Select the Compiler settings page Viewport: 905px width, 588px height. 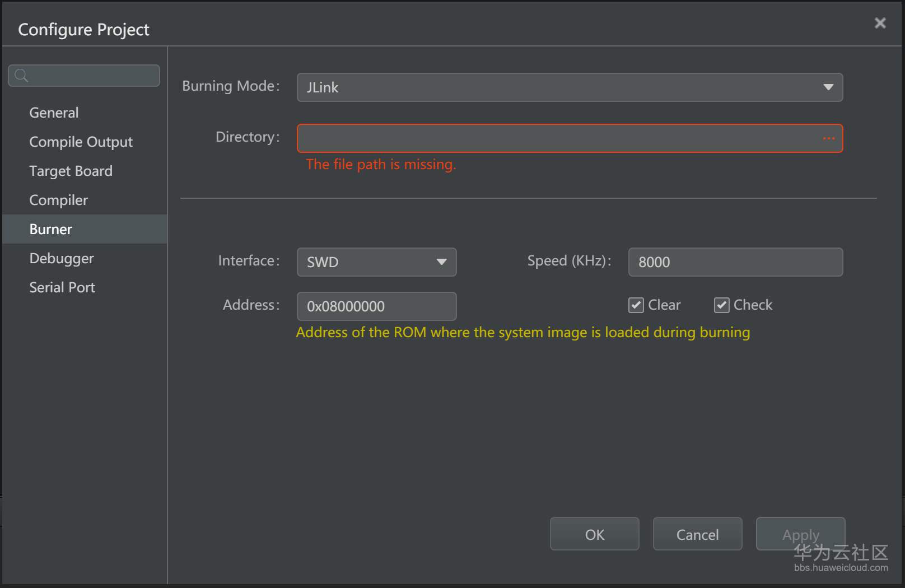point(58,200)
